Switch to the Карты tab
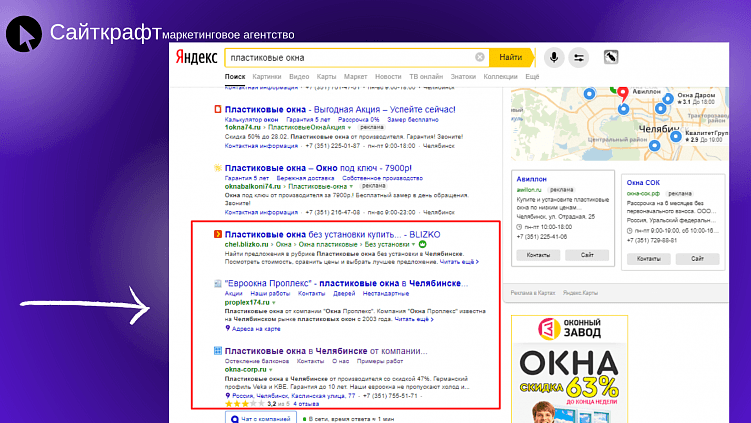 (x=326, y=77)
